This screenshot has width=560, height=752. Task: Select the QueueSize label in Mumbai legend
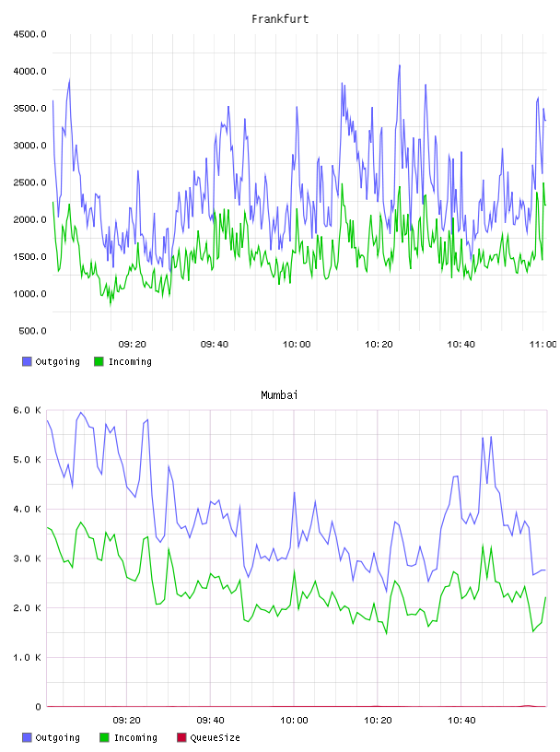215,737
